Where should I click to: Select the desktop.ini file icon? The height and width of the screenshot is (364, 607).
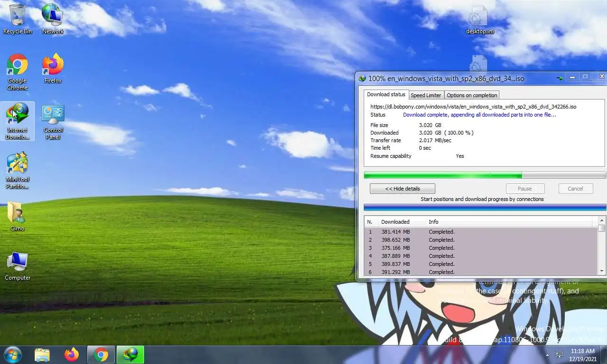479,20
